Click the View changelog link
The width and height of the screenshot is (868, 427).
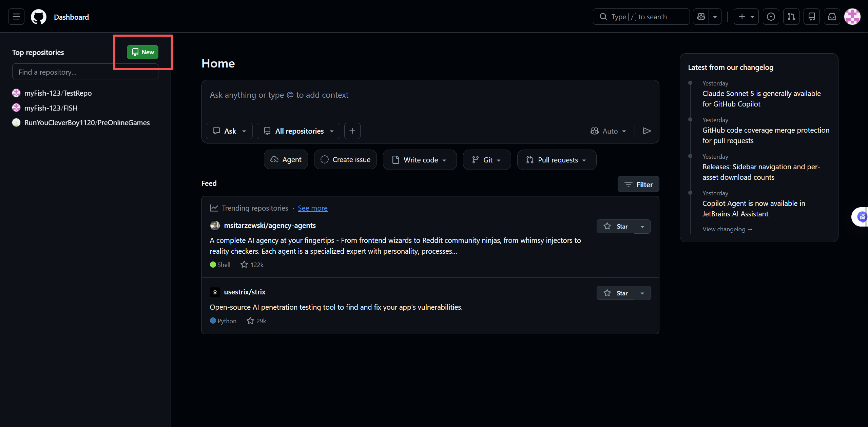click(x=727, y=229)
